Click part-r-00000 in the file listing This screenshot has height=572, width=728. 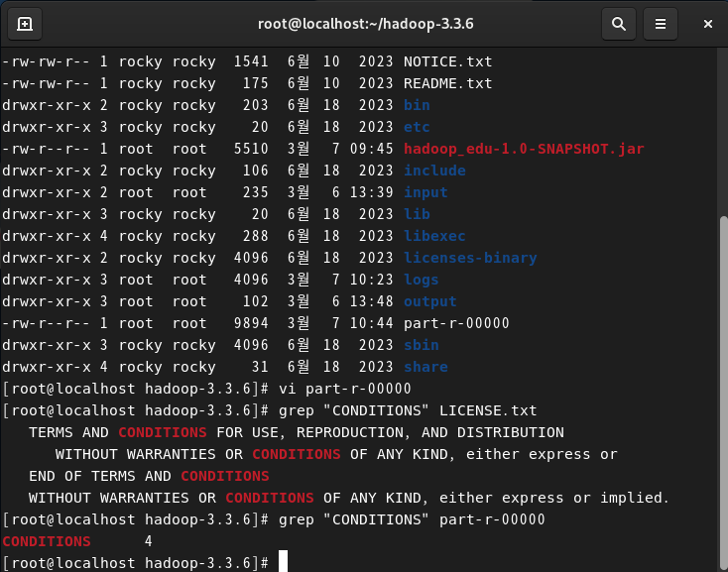456,323
